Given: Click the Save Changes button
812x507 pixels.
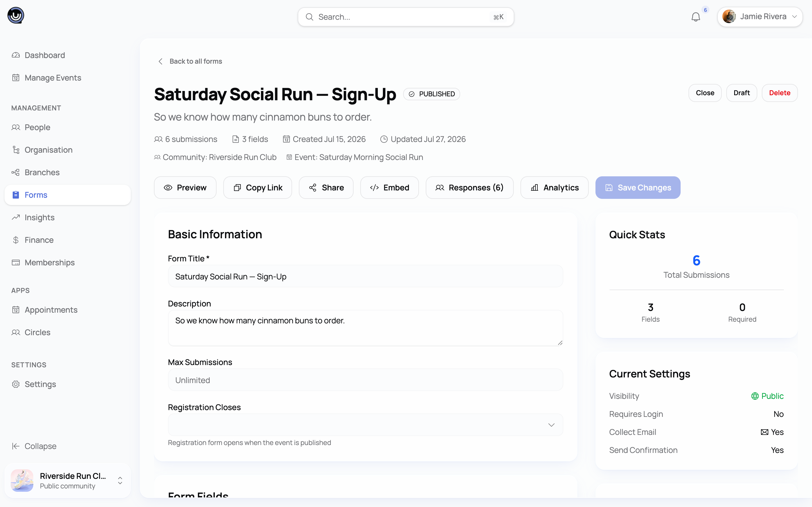Looking at the screenshot, I should tap(638, 187).
